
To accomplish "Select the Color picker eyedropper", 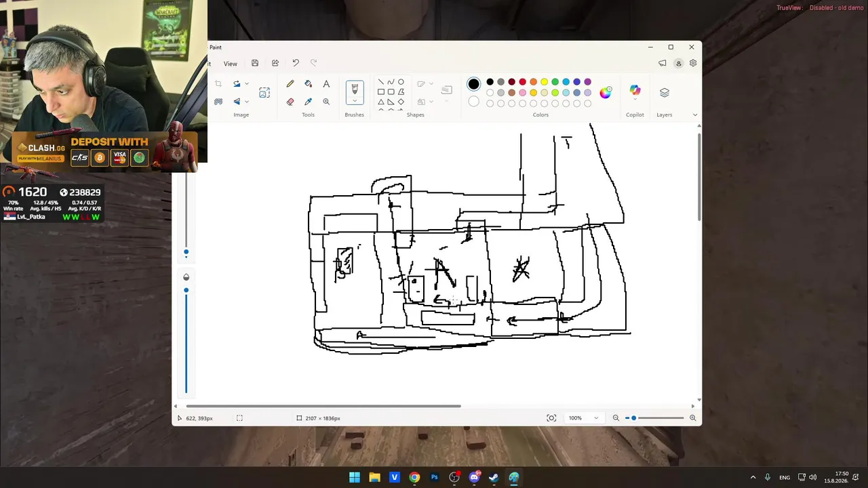I will [x=309, y=102].
